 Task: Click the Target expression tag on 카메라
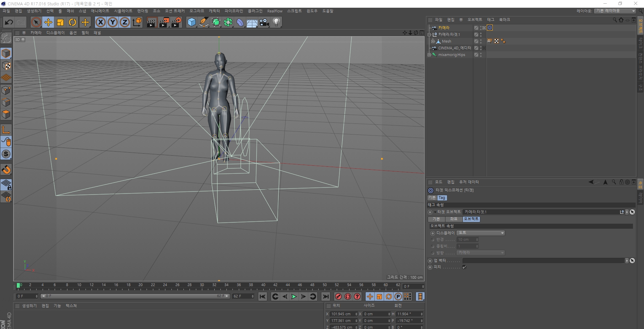tap(490, 28)
